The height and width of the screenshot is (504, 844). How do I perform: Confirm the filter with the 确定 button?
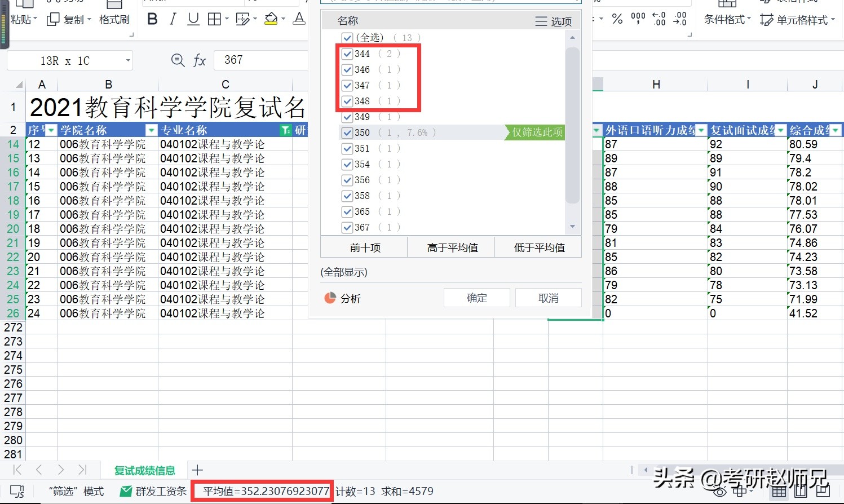pos(476,298)
